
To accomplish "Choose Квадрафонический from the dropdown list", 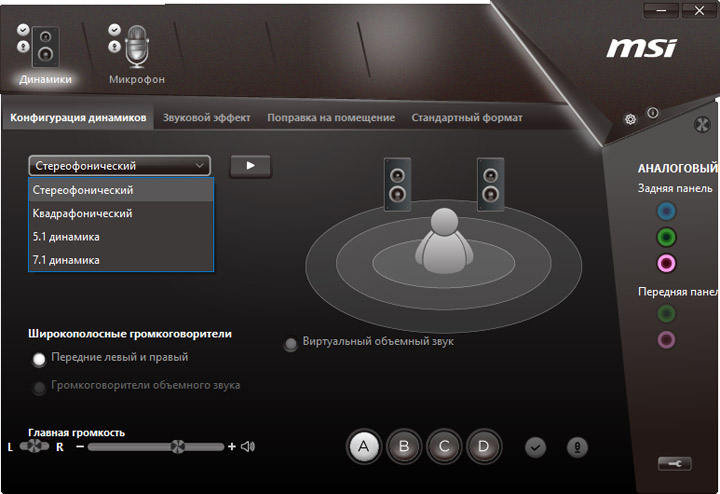I will click(121, 213).
